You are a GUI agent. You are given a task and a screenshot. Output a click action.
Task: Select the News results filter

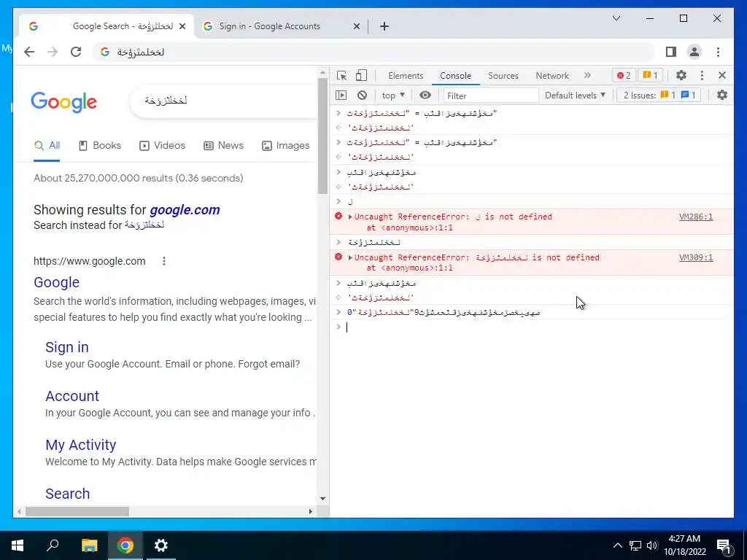click(223, 146)
